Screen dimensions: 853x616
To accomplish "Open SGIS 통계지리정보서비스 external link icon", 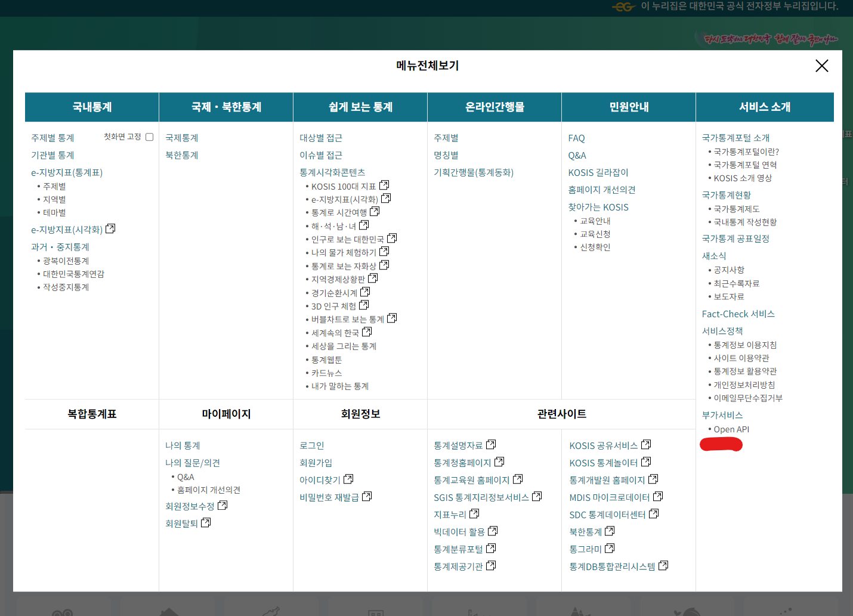I will point(537,495).
